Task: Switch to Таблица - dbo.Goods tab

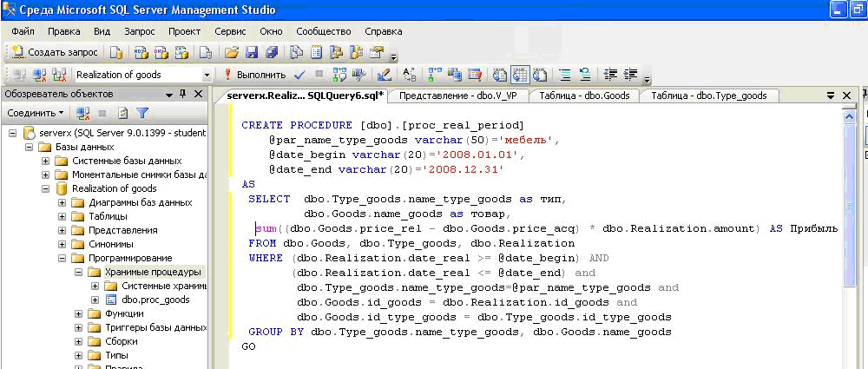Action: 584,96
